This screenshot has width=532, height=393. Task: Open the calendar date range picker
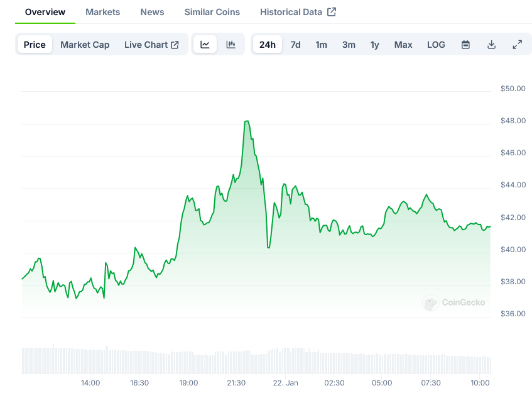(x=465, y=45)
